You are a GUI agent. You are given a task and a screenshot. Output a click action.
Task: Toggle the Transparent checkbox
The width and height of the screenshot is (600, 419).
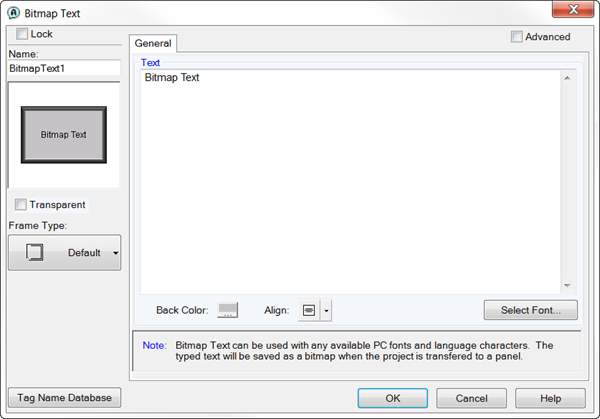tap(21, 205)
